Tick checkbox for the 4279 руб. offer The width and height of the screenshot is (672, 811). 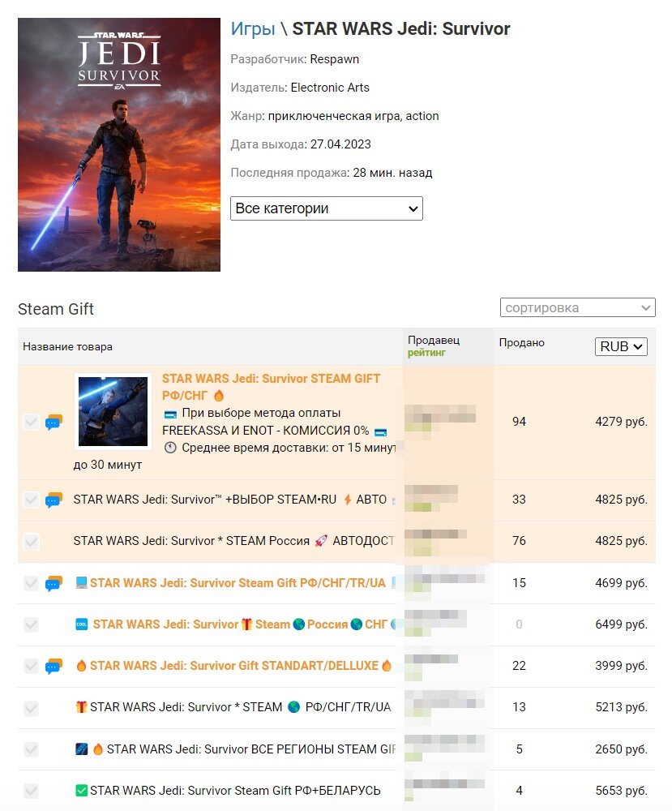click(x=31, y=422)
